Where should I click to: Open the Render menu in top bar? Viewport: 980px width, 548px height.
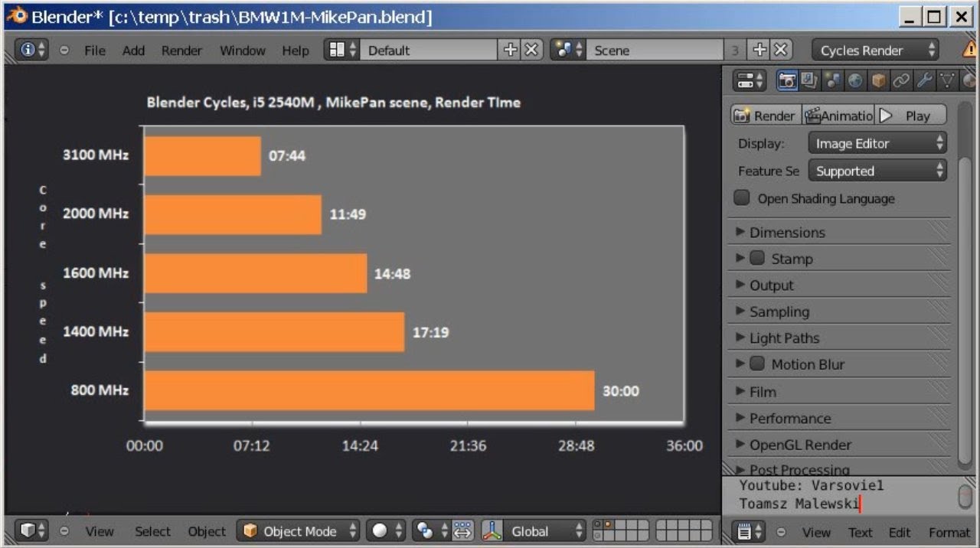[x=181, y=51]
